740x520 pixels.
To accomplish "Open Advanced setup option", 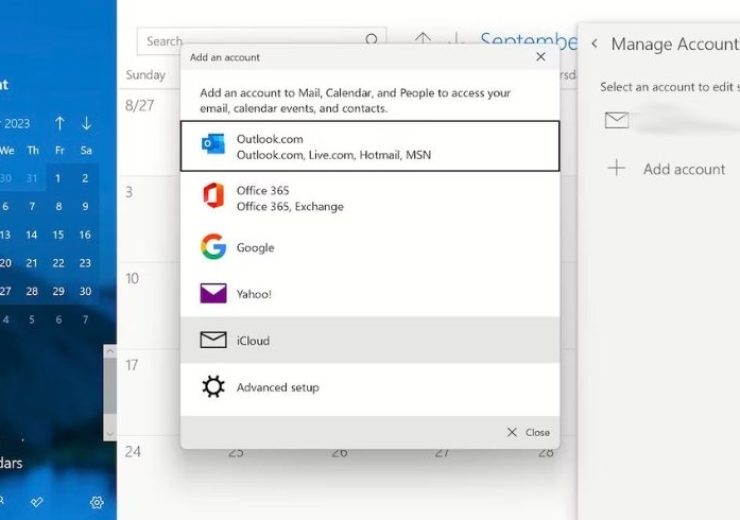I will 370,387.
